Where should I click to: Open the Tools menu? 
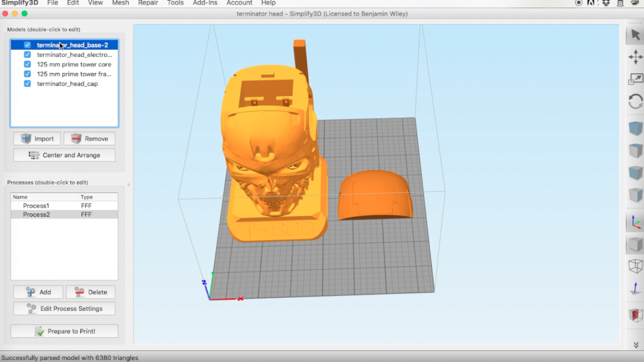coord(175,3)
